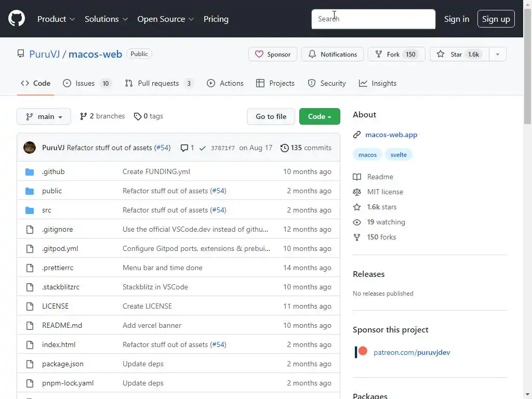Click the public folder icon
532x399 pixels.
coord(30,191)
